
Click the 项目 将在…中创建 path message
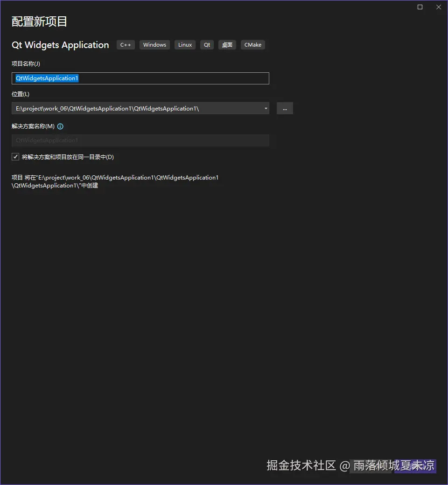[x=115, y=181]
